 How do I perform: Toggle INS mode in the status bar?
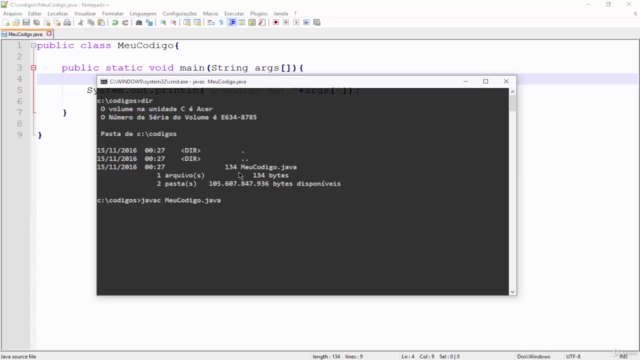pos(623,356)
